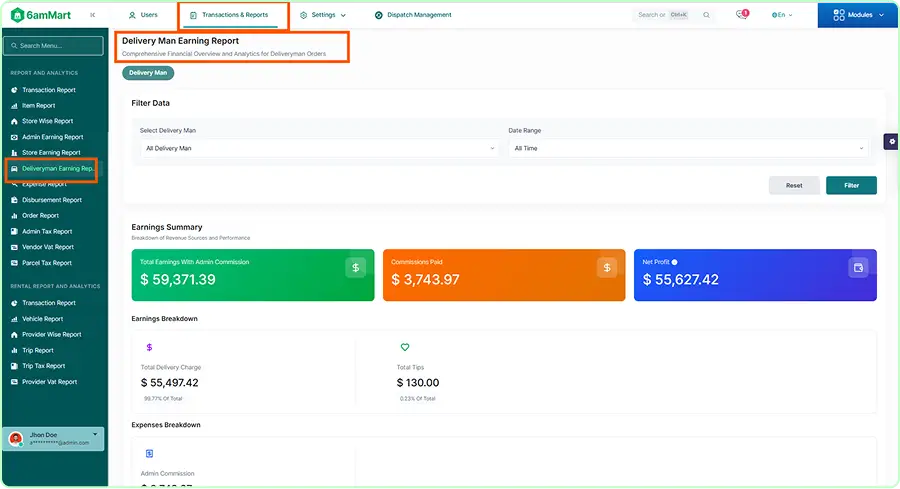Viewport: 900px width, 489px height.
Task: Collapse the sidebar with the arrow icon
Action: pyautogui.click(x=92, y=15)
